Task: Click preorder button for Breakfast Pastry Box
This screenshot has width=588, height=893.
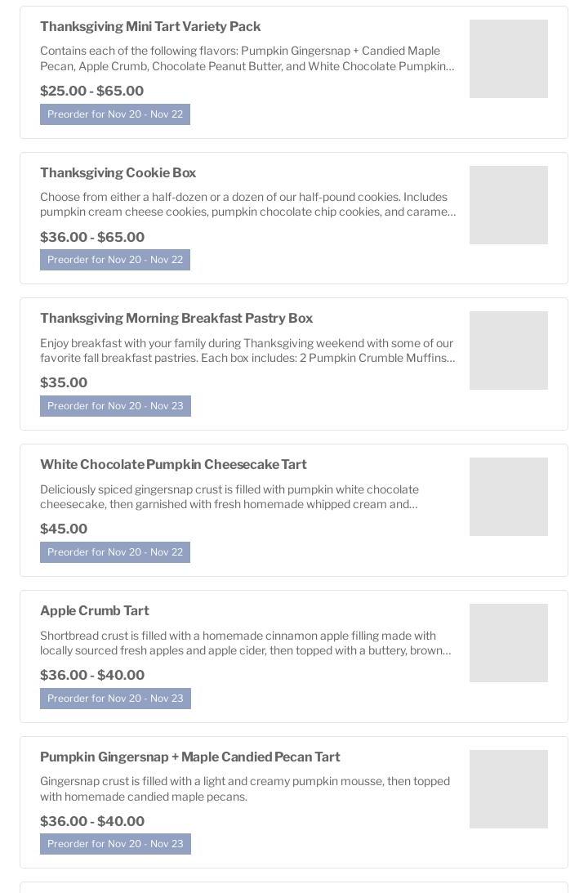Action: (x=115, y=406)
